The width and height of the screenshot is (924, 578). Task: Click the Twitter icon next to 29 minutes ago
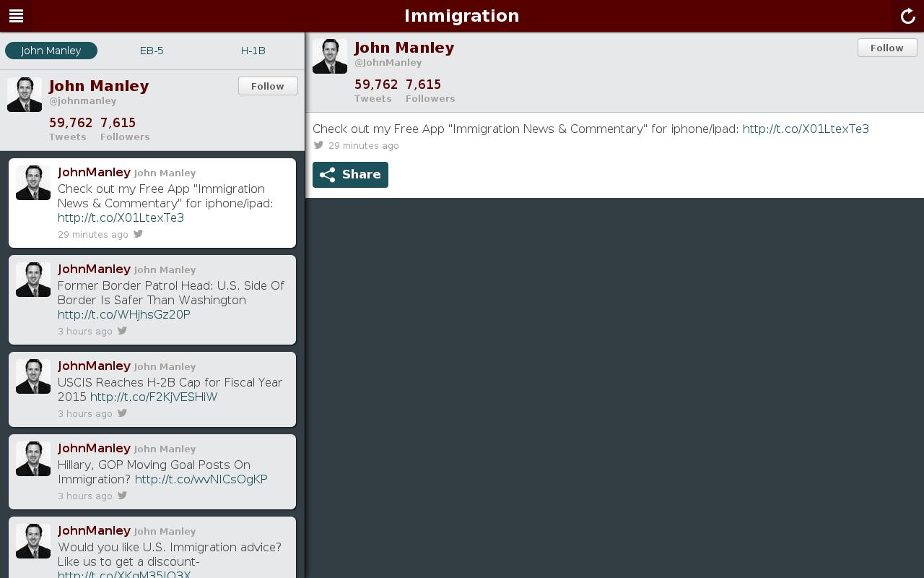318,144
